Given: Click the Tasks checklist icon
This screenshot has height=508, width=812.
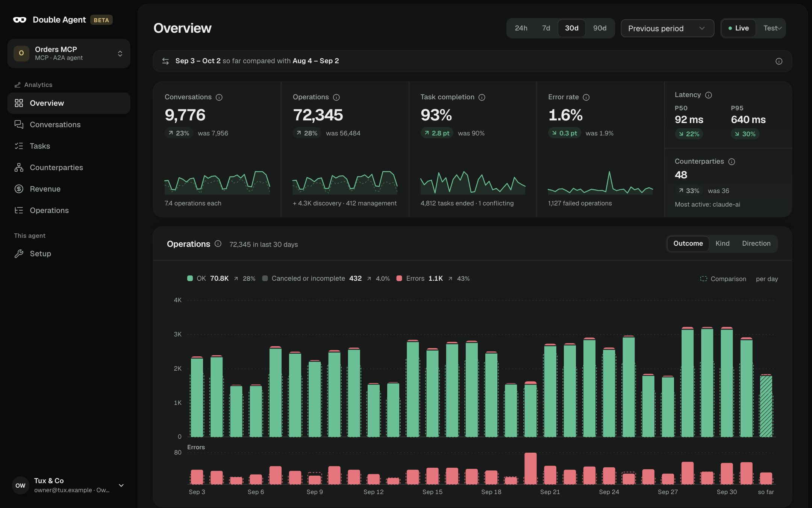Looking at the screenshot, I should 19,146.
